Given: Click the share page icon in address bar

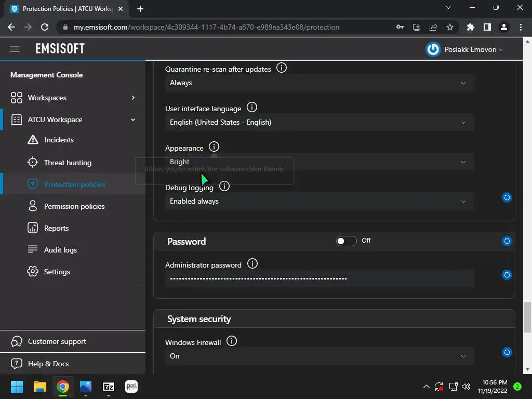Looking at the screenshot, I should (x=433, y=27).
